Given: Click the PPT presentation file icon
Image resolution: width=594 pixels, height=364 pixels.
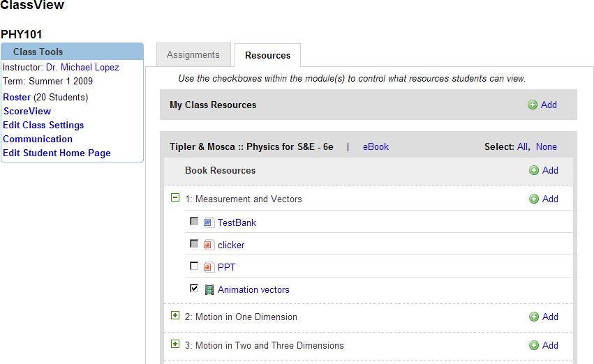Looking at the screenshot, I should coord(208,267).
